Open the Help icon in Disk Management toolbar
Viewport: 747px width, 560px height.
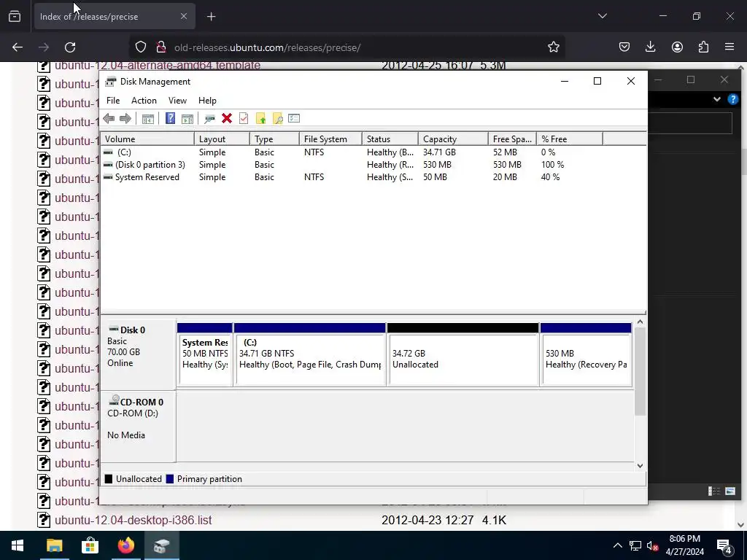pos(170,119)
